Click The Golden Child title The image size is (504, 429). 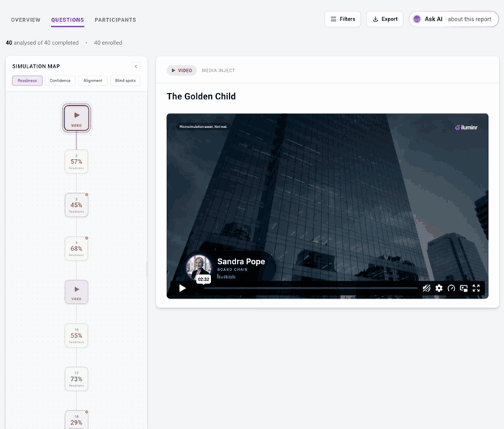coord(201,96)
